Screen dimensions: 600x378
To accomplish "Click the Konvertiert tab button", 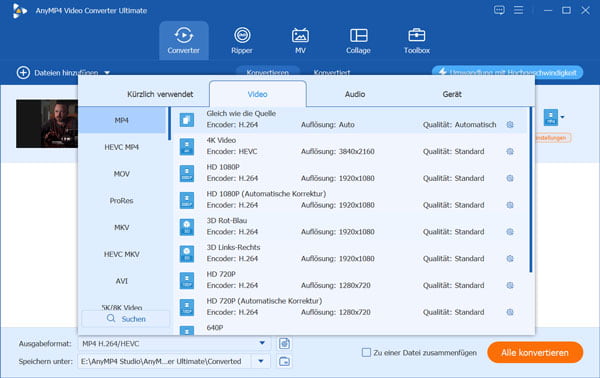I will [332, 72].
